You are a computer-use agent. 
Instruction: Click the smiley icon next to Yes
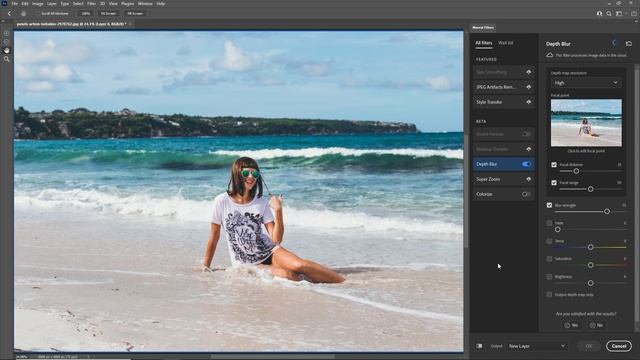click(567, 325)
